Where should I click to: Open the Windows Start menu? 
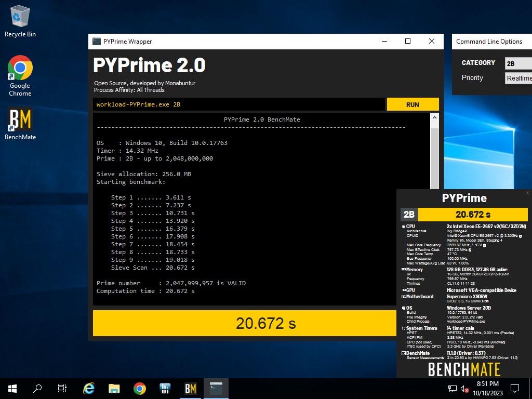pyautogui.click(x=12, y=389)
